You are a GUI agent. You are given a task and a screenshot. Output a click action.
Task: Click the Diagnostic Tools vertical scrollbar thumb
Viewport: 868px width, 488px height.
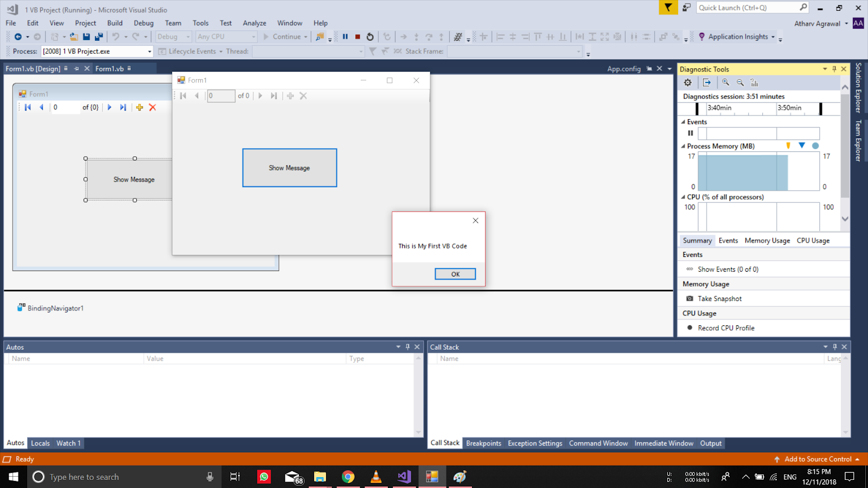click(845, 146)
